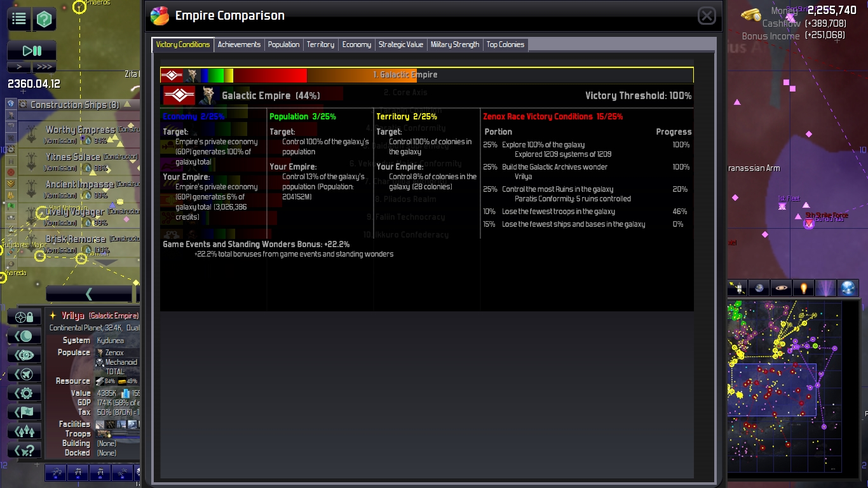Set game speed to the single-arrow setting
The width and height of the screenshot is (868, 488).
coord(19,67)
